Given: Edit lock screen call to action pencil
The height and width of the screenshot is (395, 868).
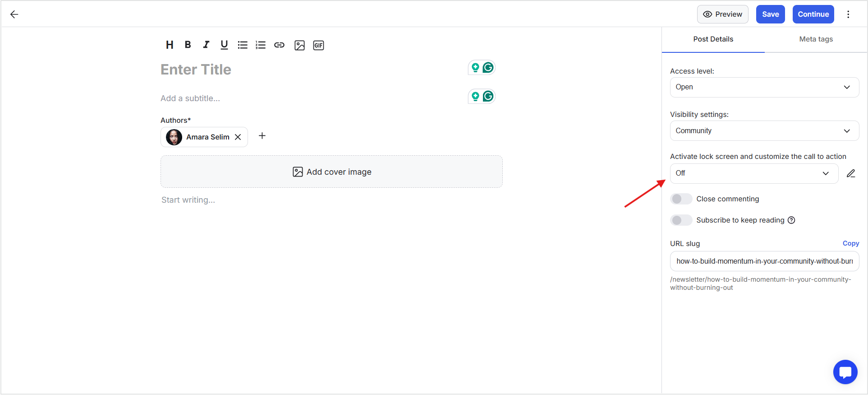Looking at the screenshot, I should pos(851,173).
